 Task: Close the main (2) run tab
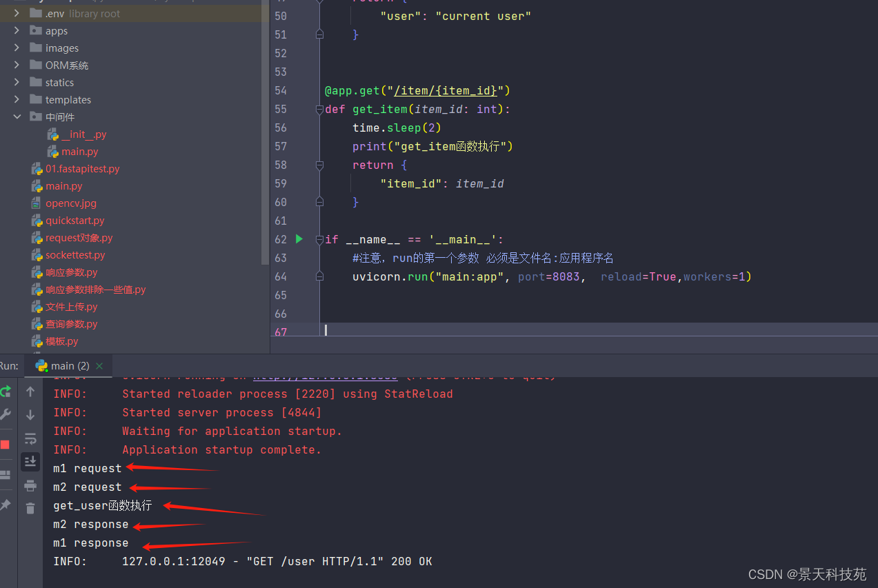click(99, 366)
